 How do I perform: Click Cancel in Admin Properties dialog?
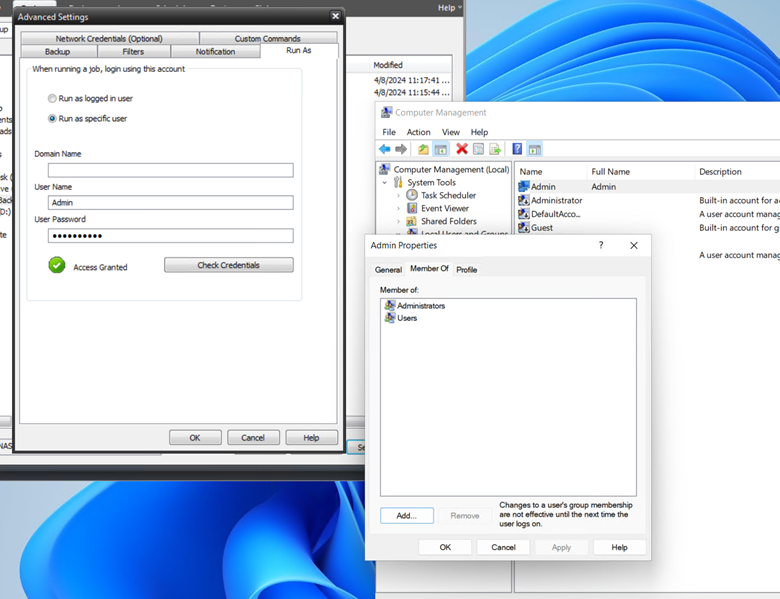(x=503, y=547)
